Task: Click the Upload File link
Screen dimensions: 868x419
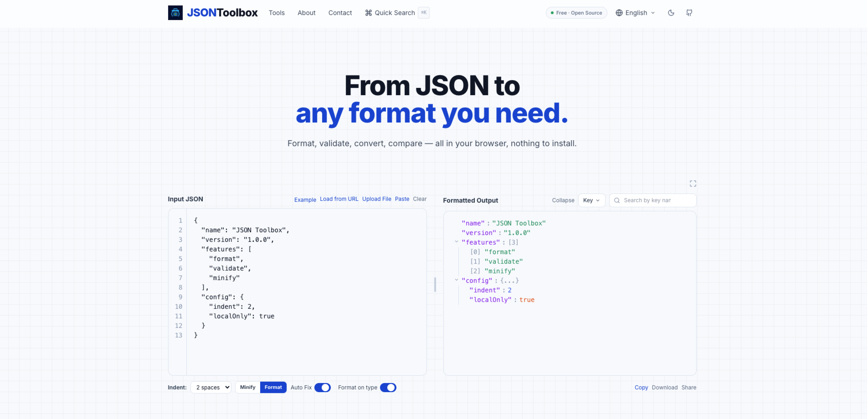Action: coord(377,199)
